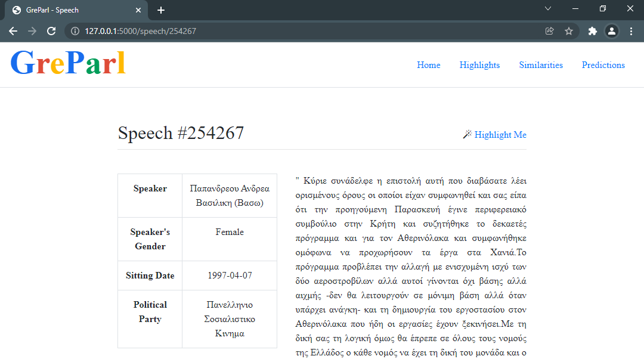Open the tab search chevron dropdown
This screenshot has width=644, height=362.
[547, 9]
